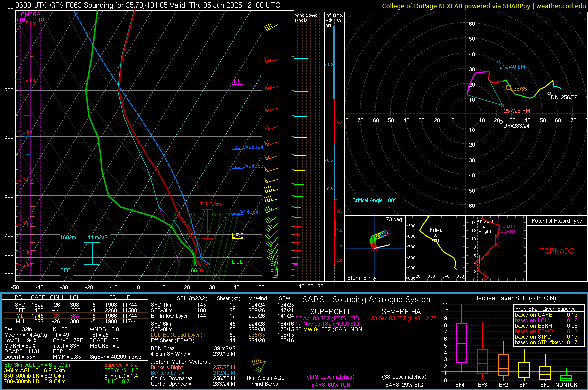588x390 pixels.
Task: Click the 212/40 LM marker on the hodograph
Action: [x=498, y=61]
